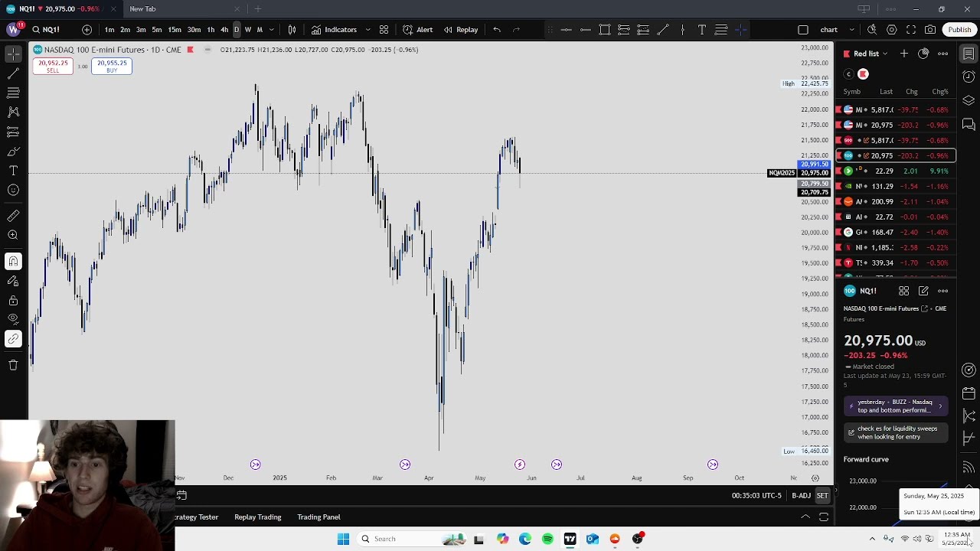Image resolution: width=980 pixels, height=551 pixels.
Task: Undo the last chart action
Action: coord(497,30)
